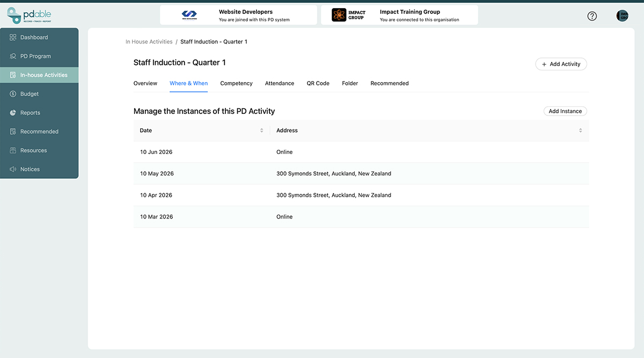Click the Date column header
Image resolution: width=644 pixels, height=358 pixels.
[x=202, y=130]
